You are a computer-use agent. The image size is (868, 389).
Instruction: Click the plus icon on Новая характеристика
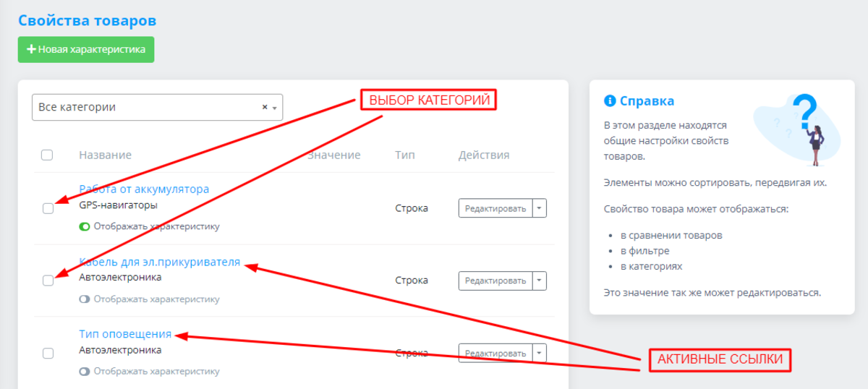(31, 50)
